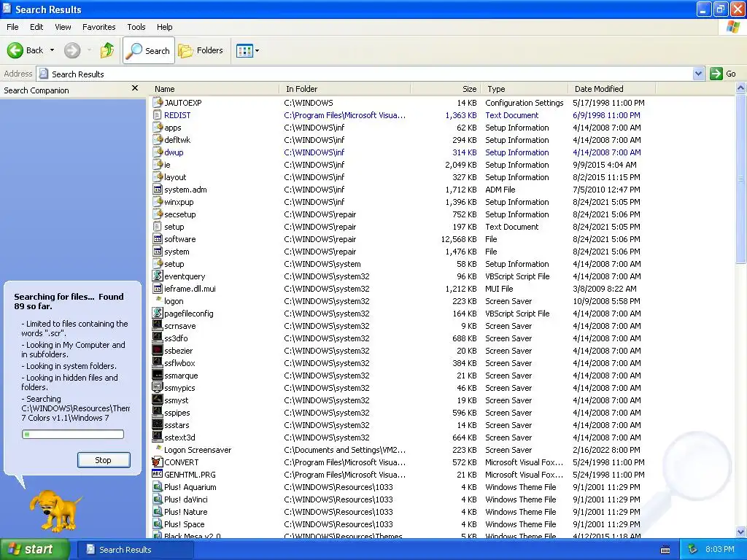
Task: Click the ssmypics file name
Action: point(179,388)
